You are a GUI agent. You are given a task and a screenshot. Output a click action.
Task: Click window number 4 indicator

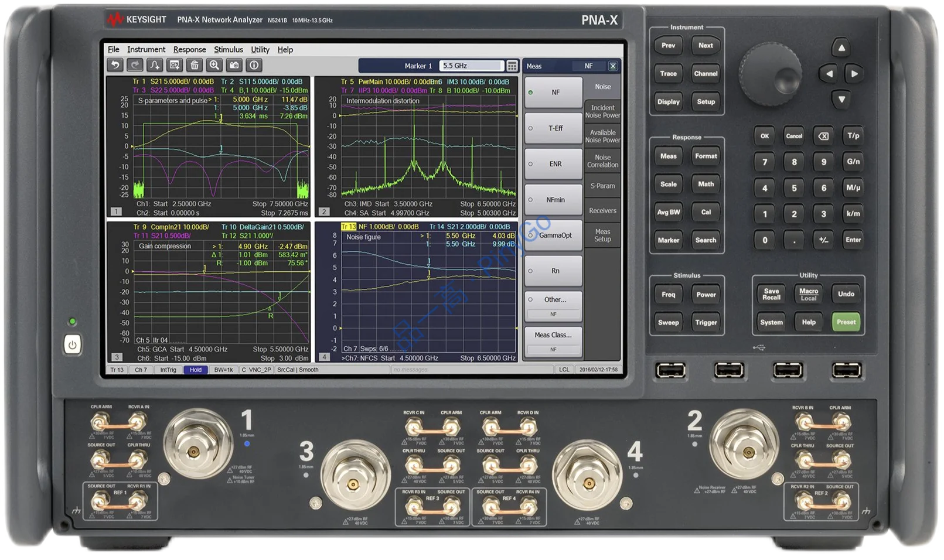[324, 357]
